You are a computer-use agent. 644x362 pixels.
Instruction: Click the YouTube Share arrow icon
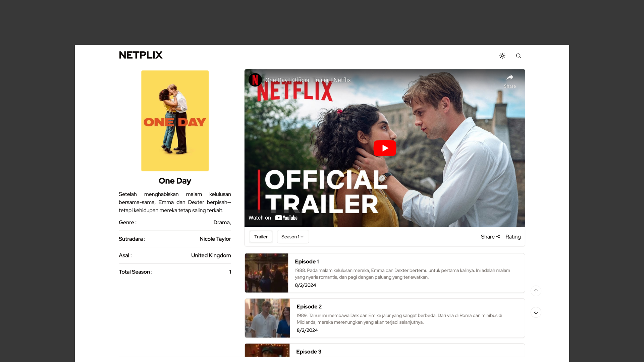(x=509, y=78)
